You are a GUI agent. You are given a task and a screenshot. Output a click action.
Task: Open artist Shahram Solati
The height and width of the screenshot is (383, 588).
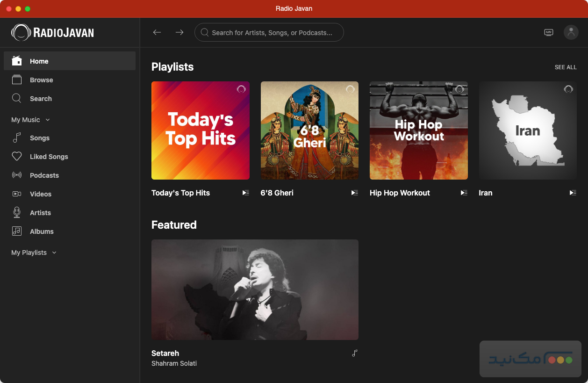[x=174, y=363]
